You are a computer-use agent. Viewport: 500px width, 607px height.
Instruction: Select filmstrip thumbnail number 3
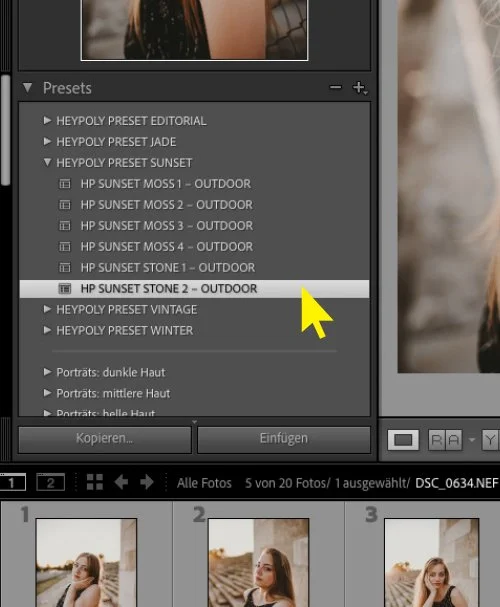[x=432, y=562]
